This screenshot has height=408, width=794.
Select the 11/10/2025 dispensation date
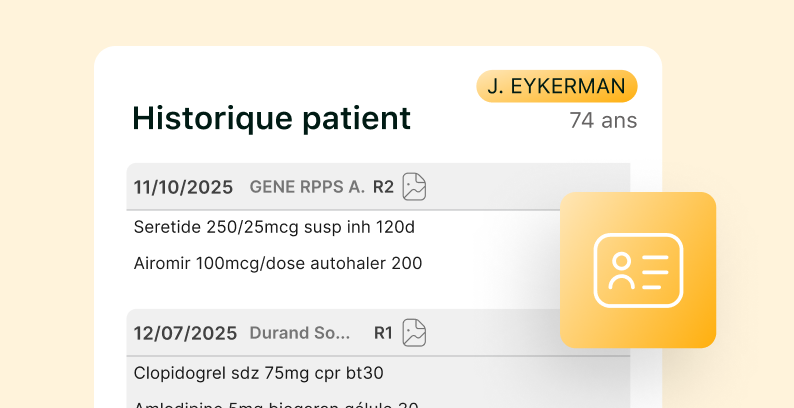tap(183, 187)
